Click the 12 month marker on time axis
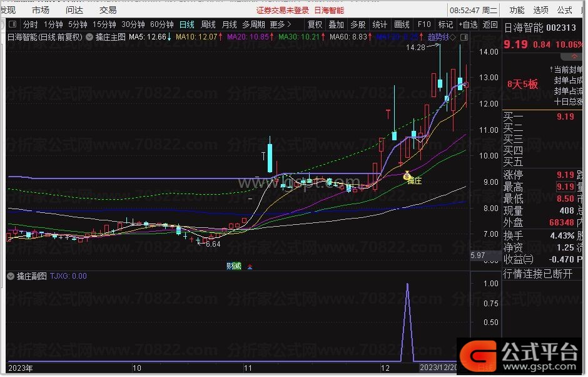This screenshot has height=377, width=588. (x=385, y=368)
